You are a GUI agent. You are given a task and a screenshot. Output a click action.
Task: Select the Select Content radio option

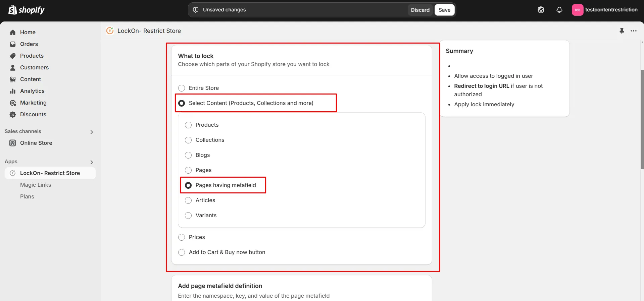182,103
